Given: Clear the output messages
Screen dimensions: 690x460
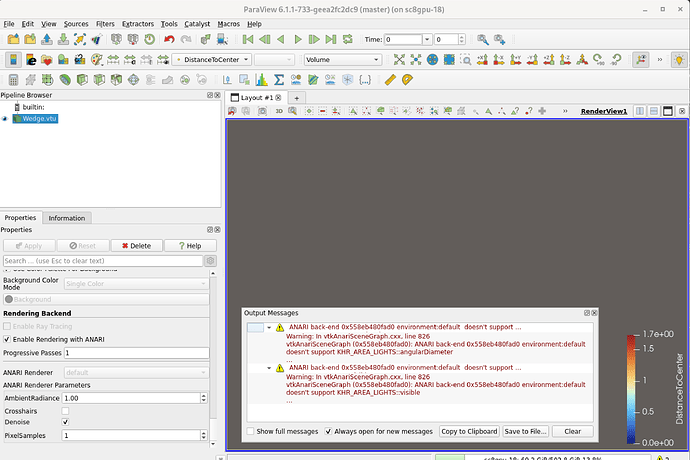Looking at the screenshot, I should tap(573, 431).
